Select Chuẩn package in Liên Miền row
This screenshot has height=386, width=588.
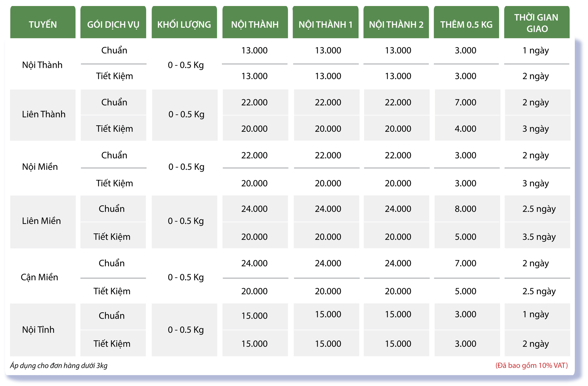[112, 209]
